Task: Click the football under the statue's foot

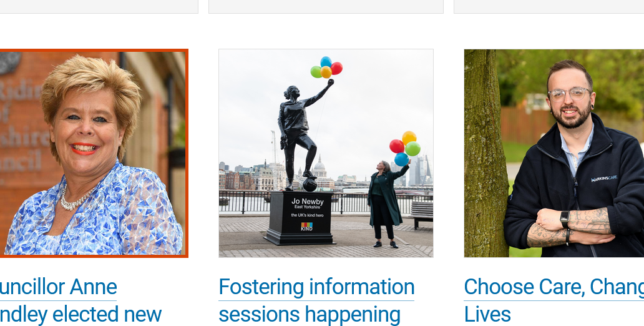Action: [310, 185]
